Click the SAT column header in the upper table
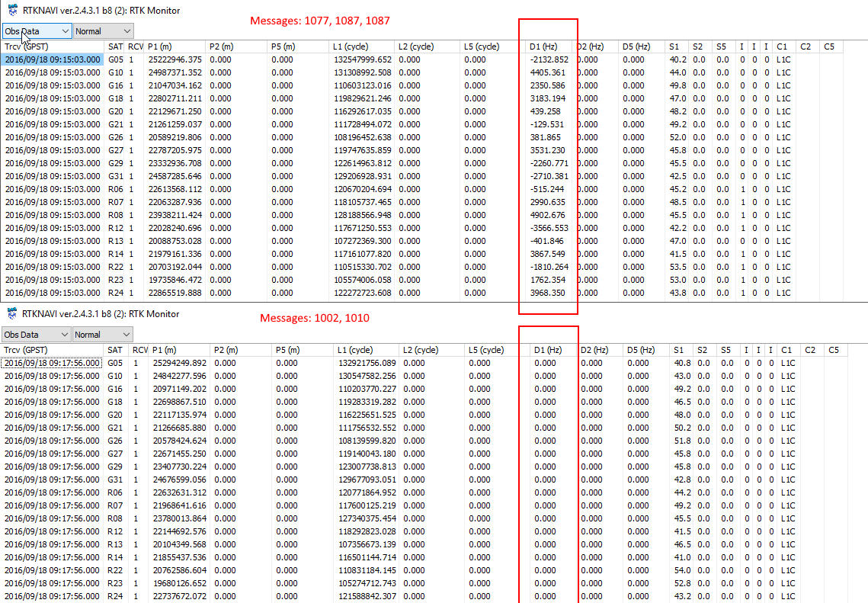This screenshot has height=603, width=868. [115, 47]
